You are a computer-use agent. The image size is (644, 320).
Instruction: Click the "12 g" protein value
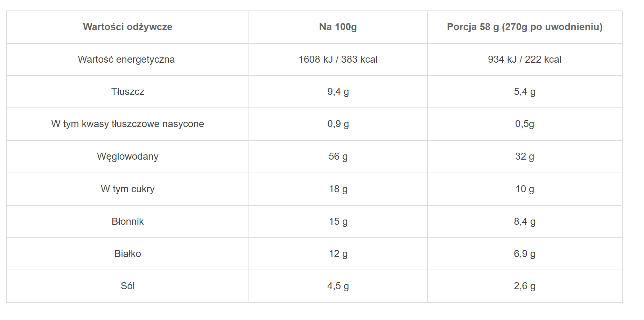338,254
